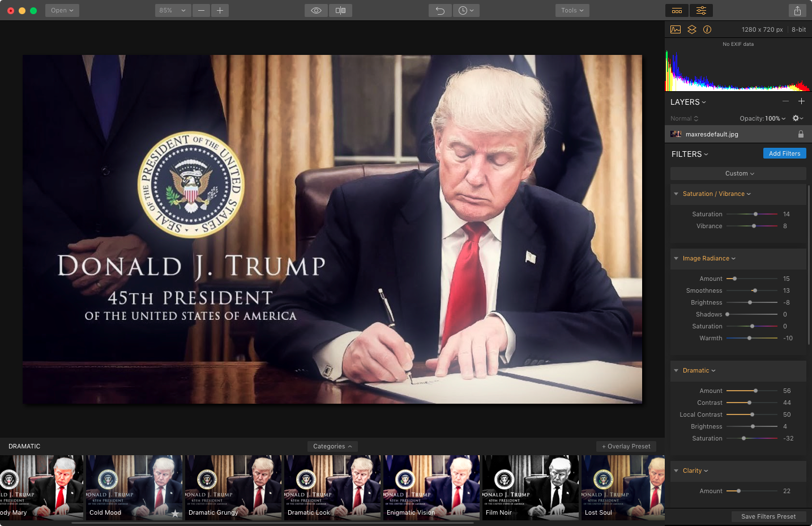Open the Clarity filter menu
Viewport: 812px width, 526px height.
point(695,471)
